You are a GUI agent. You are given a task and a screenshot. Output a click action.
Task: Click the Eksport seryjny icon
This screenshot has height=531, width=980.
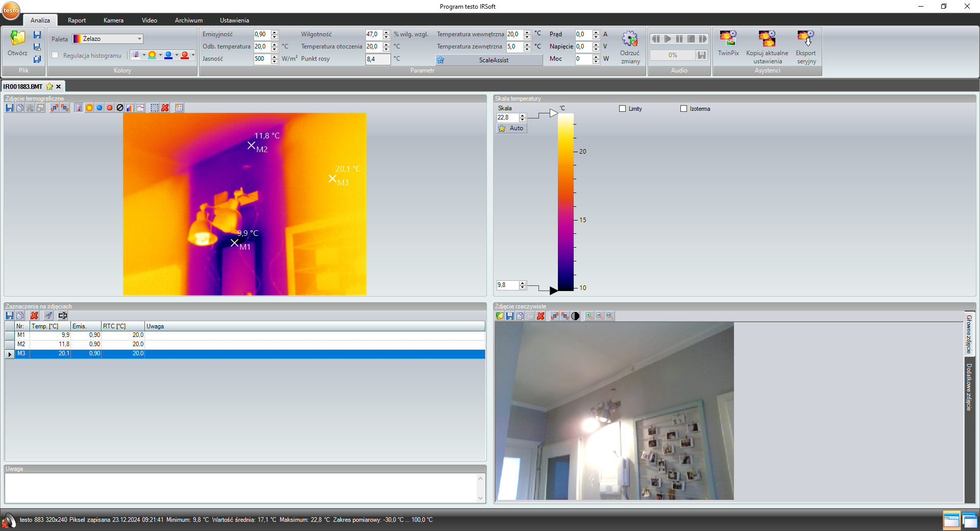click(805, 39)
